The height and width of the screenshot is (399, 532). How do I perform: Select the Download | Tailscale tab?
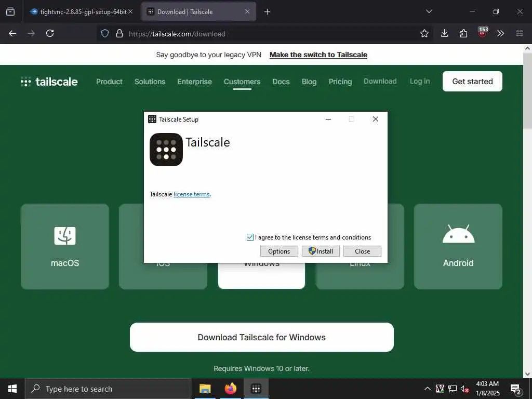point(198,11)
